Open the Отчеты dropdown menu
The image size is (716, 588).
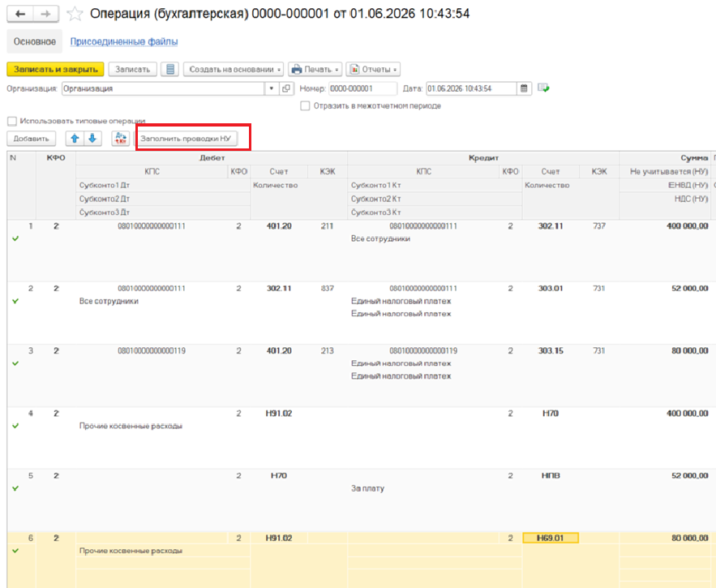click(x=373, y=70)
